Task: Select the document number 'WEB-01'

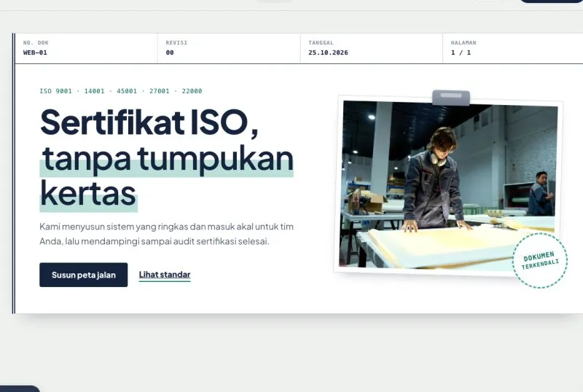Action: (x=35, y=52)
